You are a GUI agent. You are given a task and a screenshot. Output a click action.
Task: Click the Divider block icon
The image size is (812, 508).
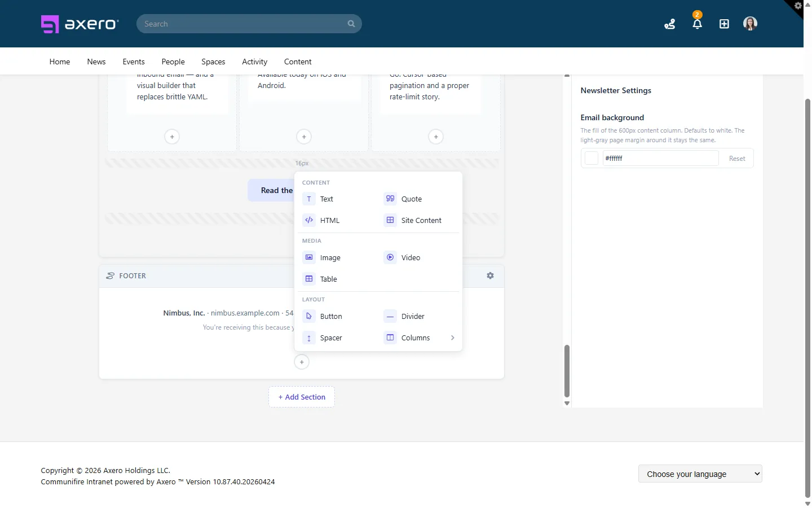pyautogui.click(x=390, y=316)
